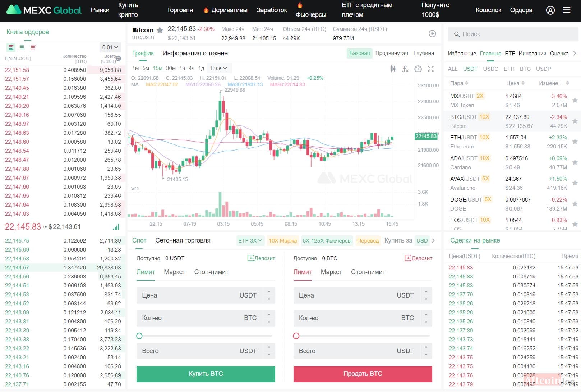Expand the Еще timeframe dropdown
This screenshot has height=392, width=581.
pyautogui.click(x=219, y=68)
